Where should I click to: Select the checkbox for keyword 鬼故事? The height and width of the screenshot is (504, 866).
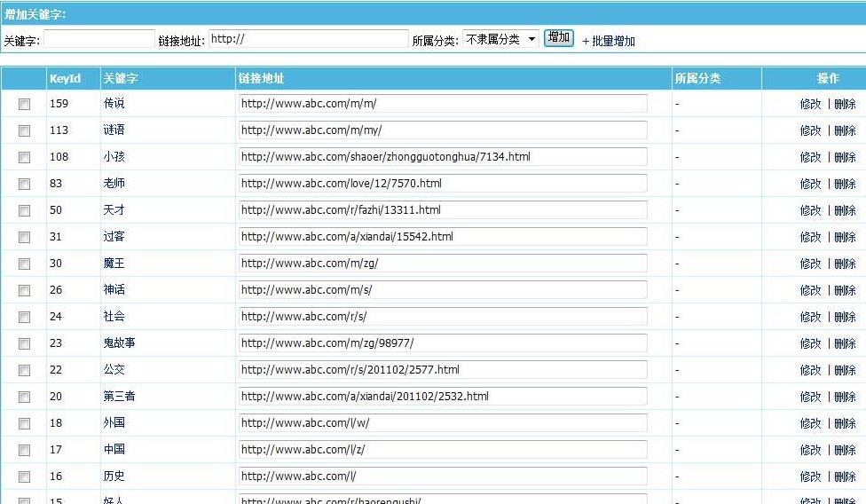pyautogui.click(x=24, y=343)
